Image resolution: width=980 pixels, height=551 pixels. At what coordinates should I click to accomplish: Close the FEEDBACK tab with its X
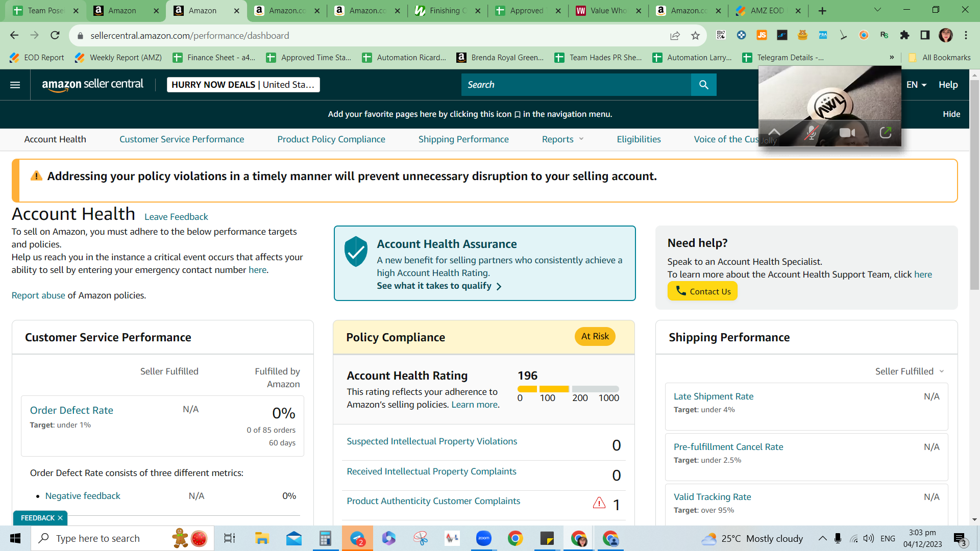point(60,518)
